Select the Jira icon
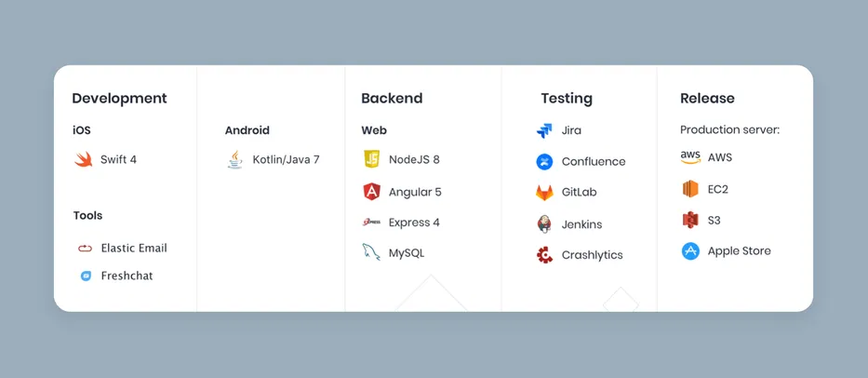Viewport: 868px width, 378px height. tap(544, 131)
